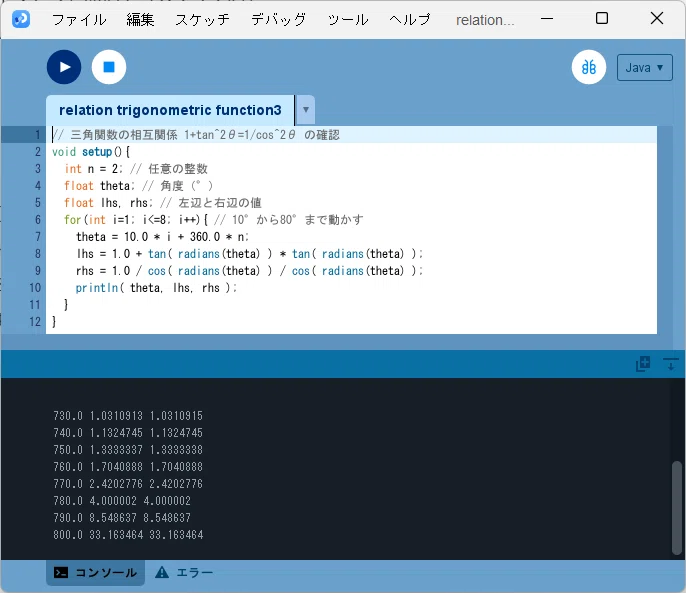The image size is (686, 593).
Task: Copy console output with the copy icon
Action: point(643,364)
